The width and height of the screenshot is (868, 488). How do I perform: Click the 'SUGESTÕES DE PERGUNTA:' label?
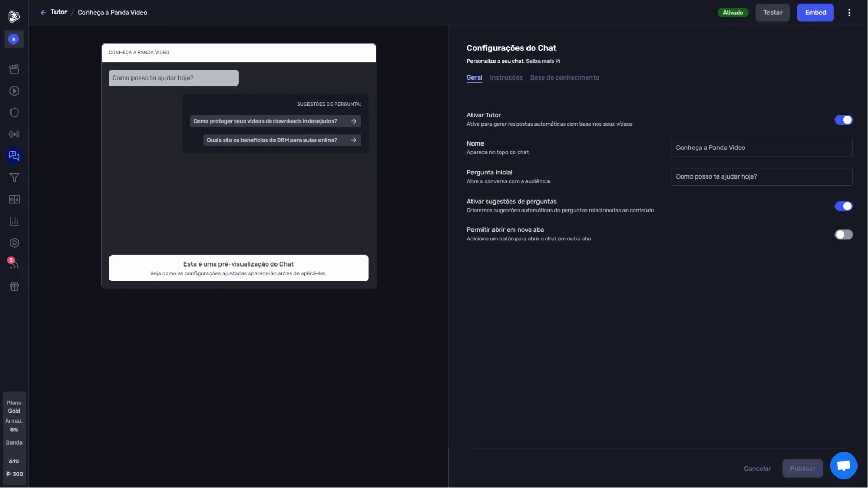328,104
